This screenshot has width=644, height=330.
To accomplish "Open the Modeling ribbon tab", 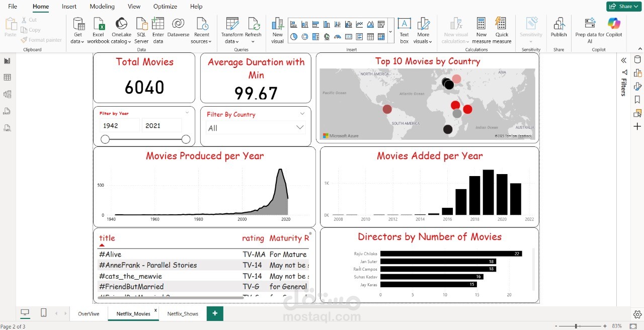I will [x=102, y=7].
